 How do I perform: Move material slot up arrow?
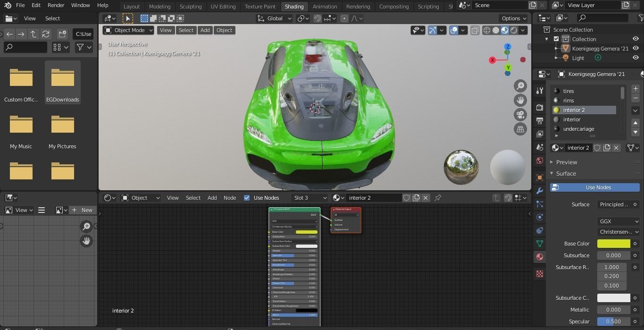point(636,123)
